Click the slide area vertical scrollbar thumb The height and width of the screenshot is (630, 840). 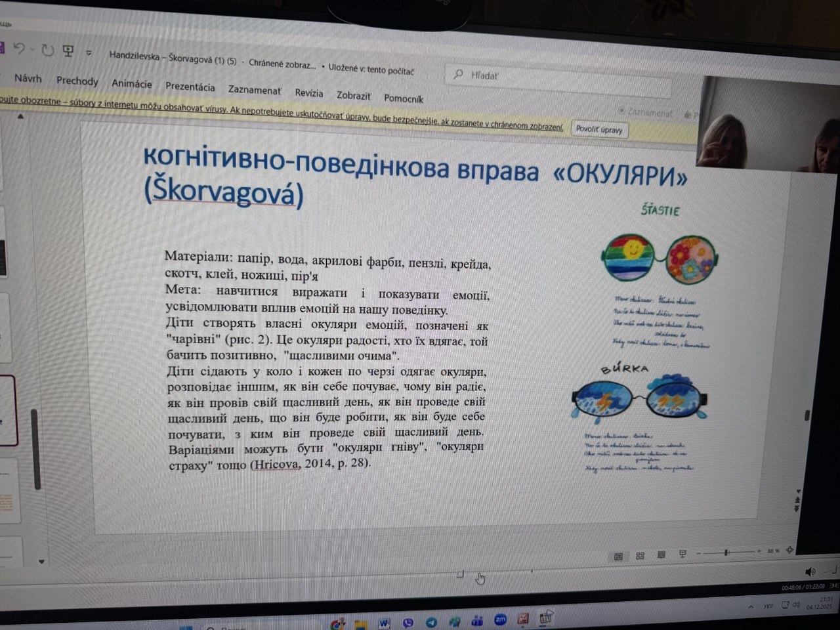807,415
